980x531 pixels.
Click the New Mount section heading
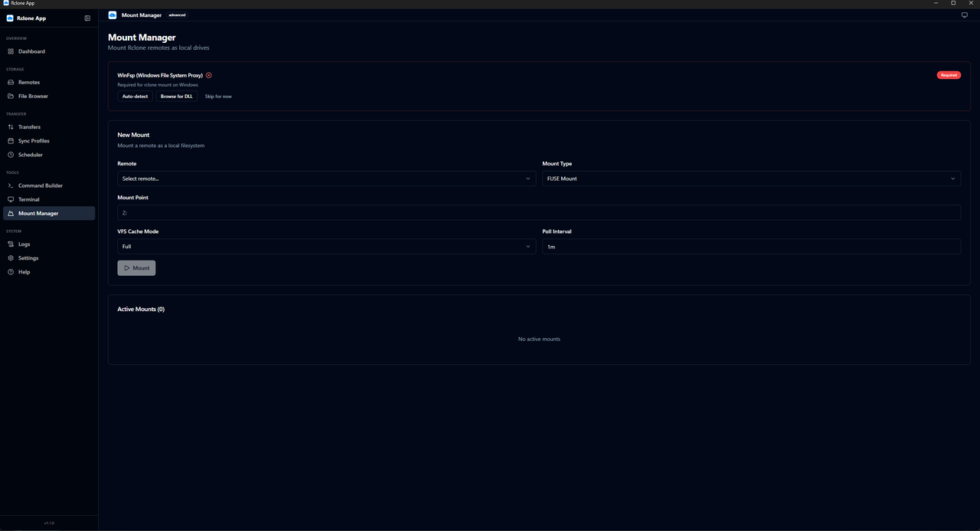tap(133, 135)
